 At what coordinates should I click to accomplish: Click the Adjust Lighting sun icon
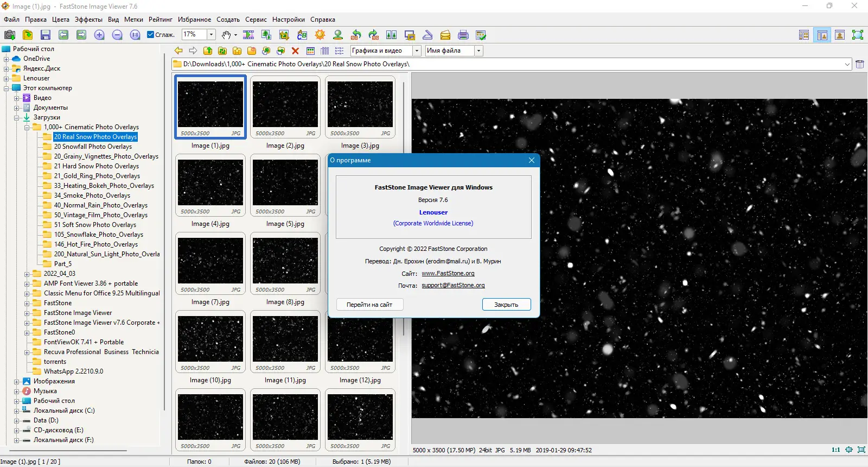pyautogui.click(x=320, y=35)
